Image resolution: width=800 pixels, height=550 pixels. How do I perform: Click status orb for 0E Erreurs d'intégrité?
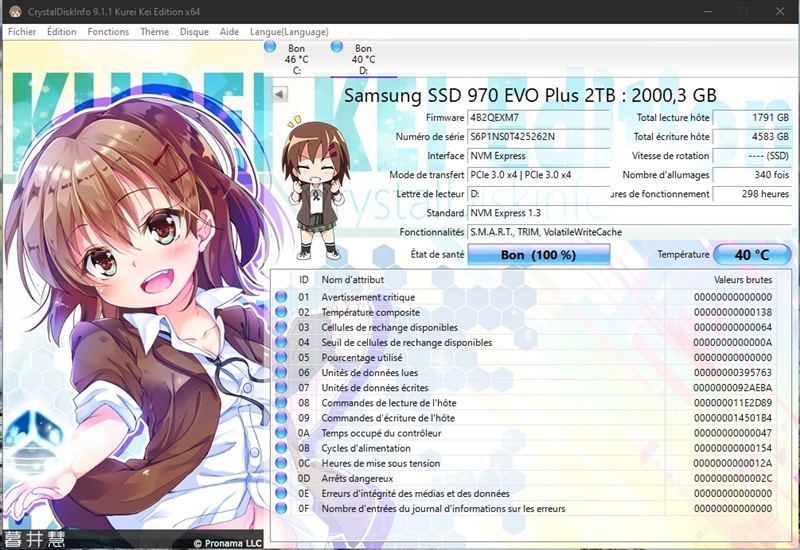click(x=281, y=493)
